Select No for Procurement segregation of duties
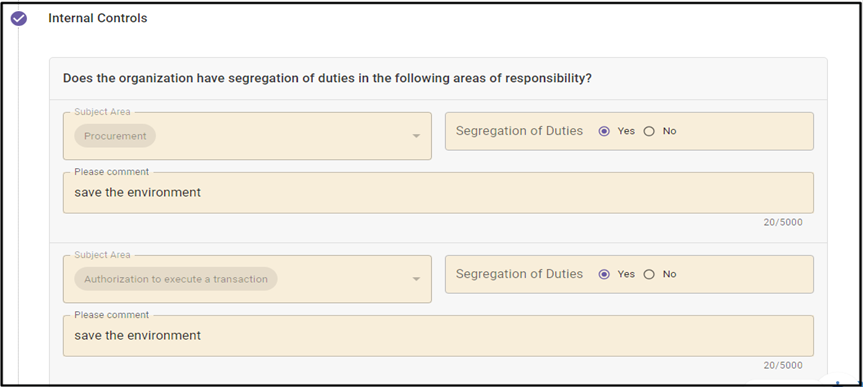The width and height of the screenshot is (863, 387). point(649,131)
